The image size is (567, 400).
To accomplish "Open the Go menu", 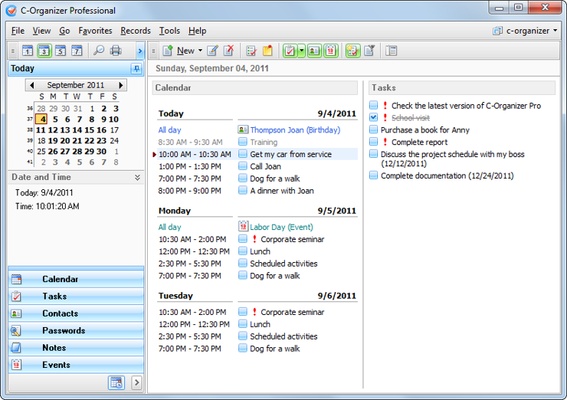I will (x=64, y=31).
